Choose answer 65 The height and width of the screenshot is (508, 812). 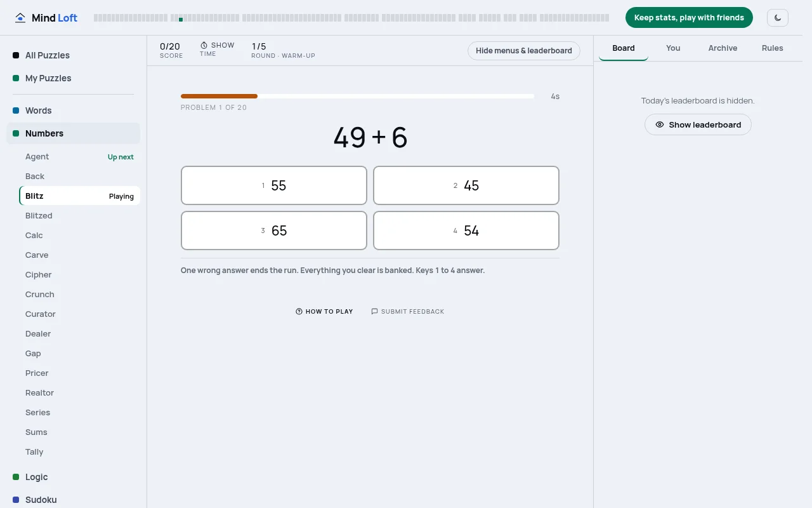coord(274,231)
